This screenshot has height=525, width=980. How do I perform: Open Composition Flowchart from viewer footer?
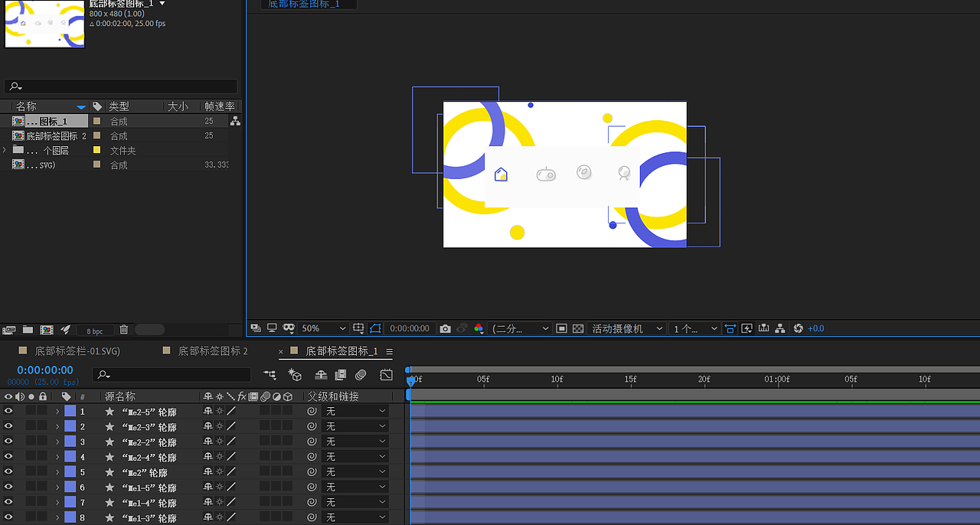tap(780, 328)
